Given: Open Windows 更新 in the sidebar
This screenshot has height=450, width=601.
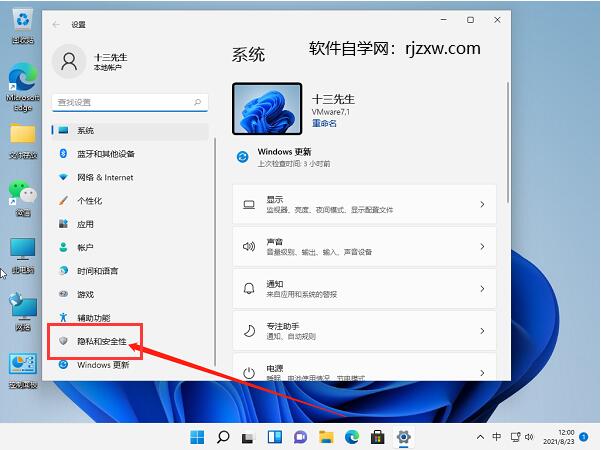Looking at the screenshot, I should point(130,365).
